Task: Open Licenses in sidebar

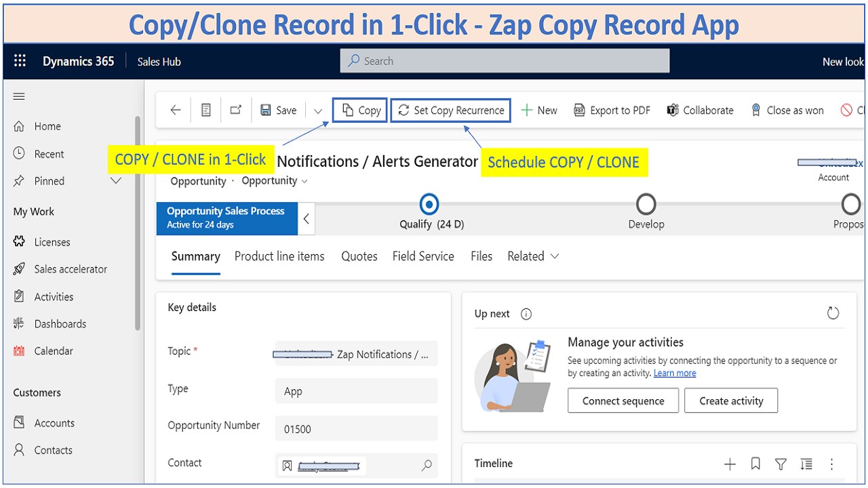Action: pyautogui.click(x=52, y=242)
